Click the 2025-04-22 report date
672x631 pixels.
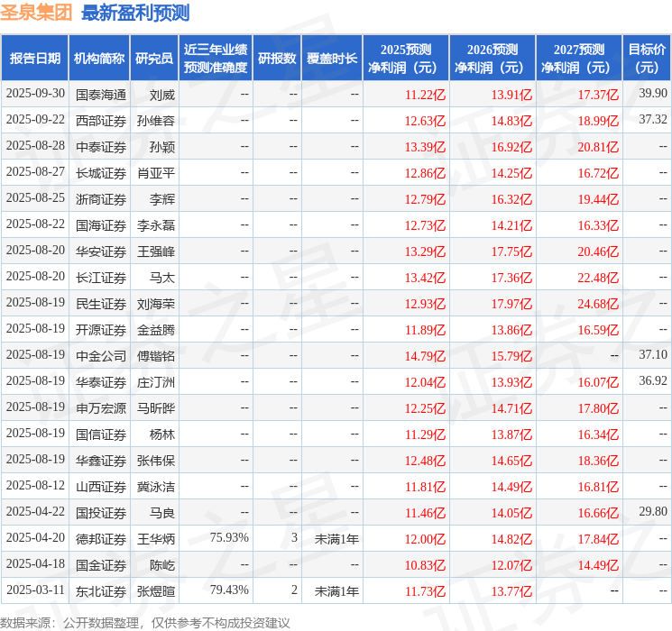pos(35,512)
